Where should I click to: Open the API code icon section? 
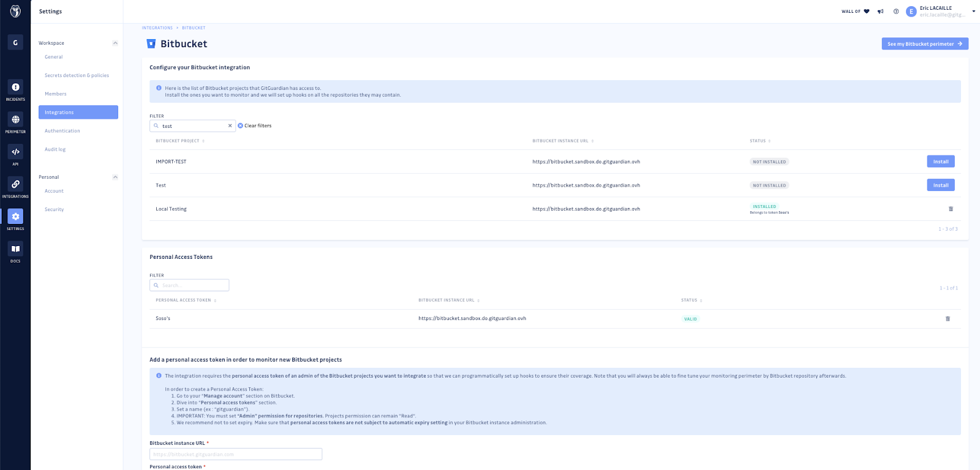(x=15, y=155)
